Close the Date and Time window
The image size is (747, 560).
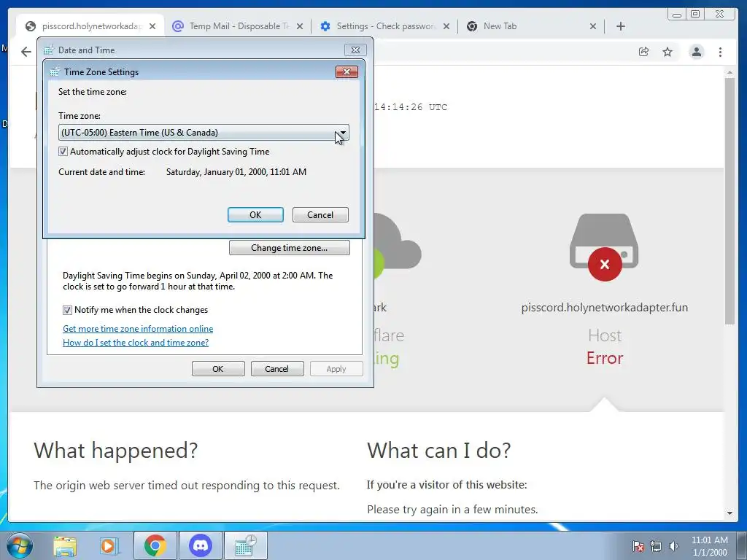pos(355,50)
